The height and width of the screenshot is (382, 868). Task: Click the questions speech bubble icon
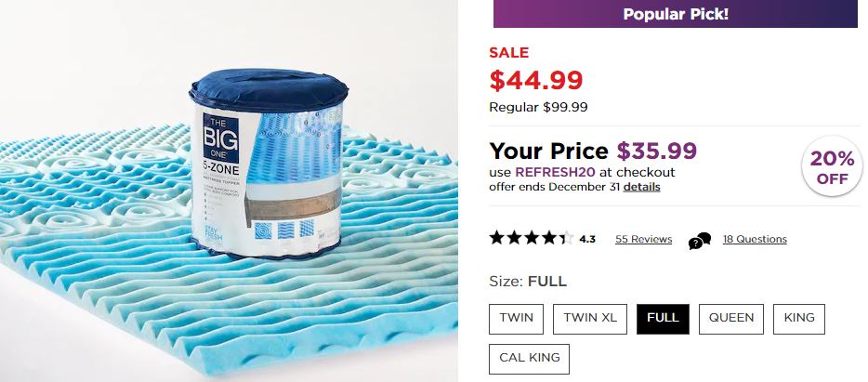[x=699, y=240]
